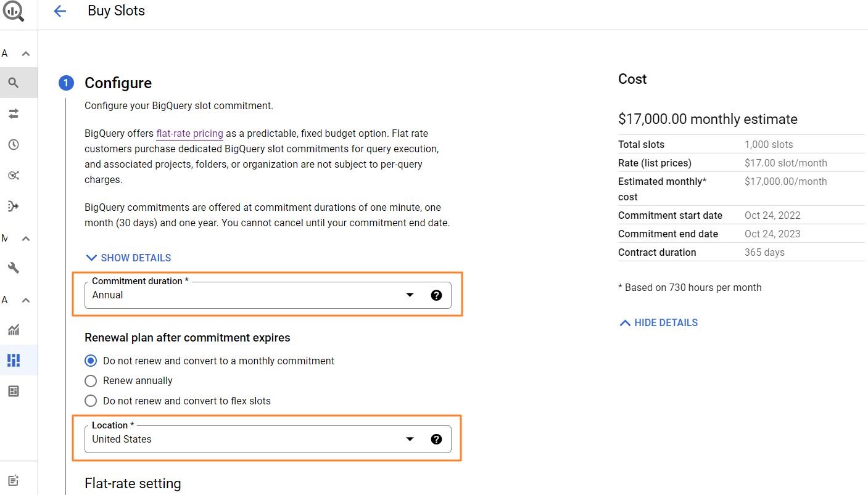Follow the flat-rate pricing link
The image size is (868, 495).
(189, 133)
